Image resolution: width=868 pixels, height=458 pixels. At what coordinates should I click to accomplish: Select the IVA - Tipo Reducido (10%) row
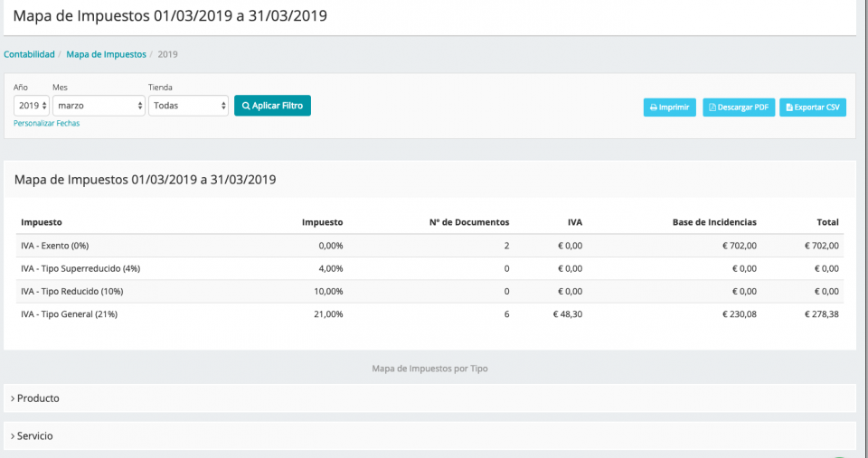click(71, 291)
